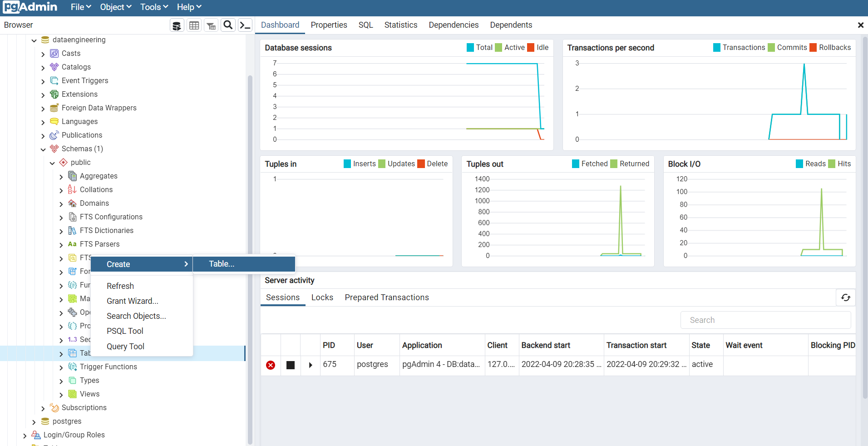
Task: Click the Publications node icon
Action: click(x=54, y=135)
